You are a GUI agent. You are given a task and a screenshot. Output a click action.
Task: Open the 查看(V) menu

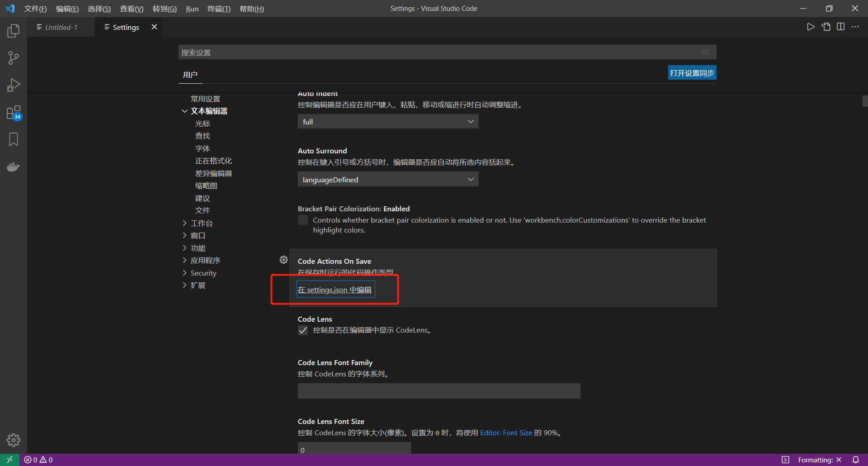(132, 9)
